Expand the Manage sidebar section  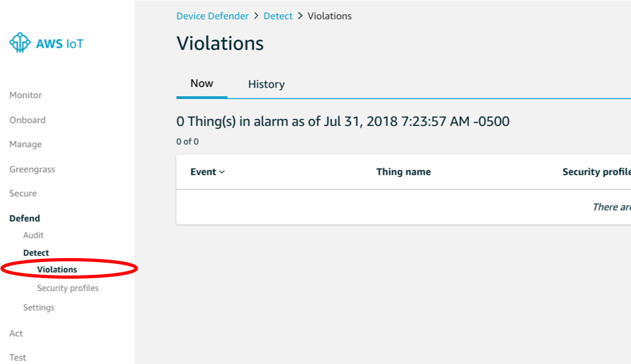[x=25, y=145]
